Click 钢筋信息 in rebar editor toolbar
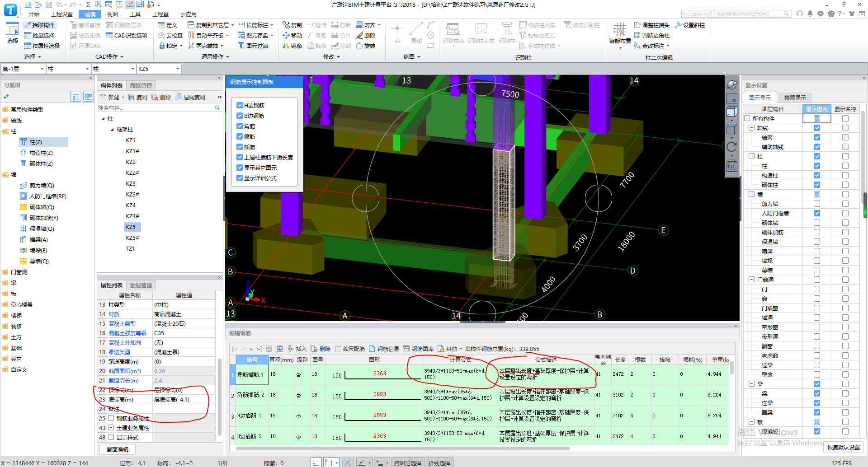Viewport: 868px width, 467px height. point(384,349)
